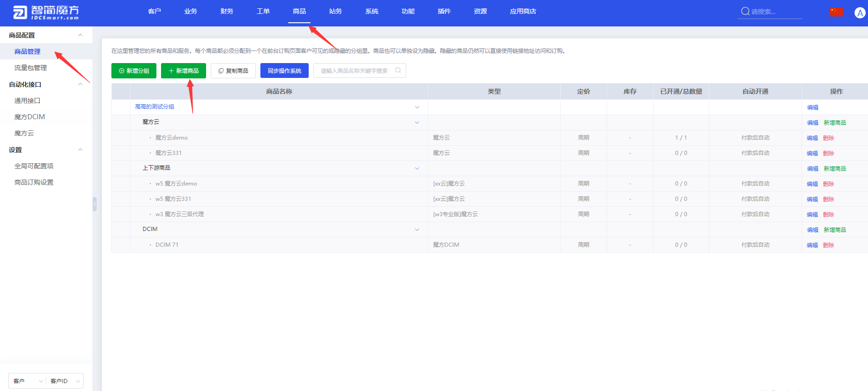Screen dimensions: 868x391
Task: Open the 客户ID dropdown selector
Action: pos(65,381)
